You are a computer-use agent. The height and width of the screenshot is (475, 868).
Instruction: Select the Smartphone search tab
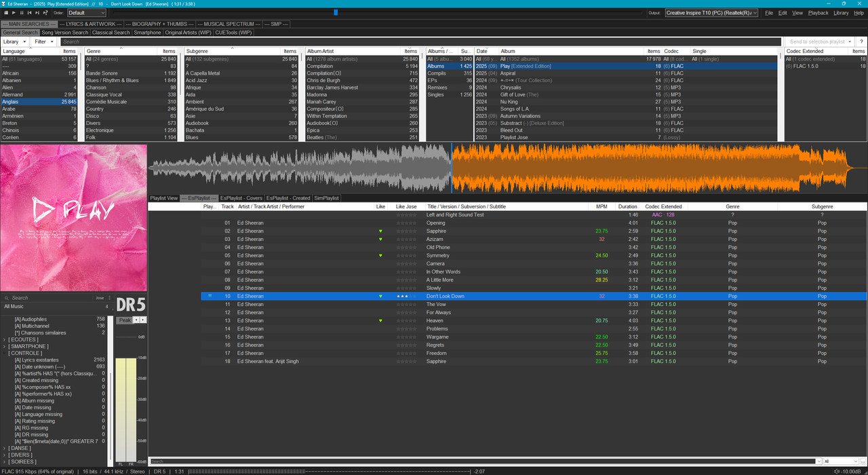(x=147, y=33)
